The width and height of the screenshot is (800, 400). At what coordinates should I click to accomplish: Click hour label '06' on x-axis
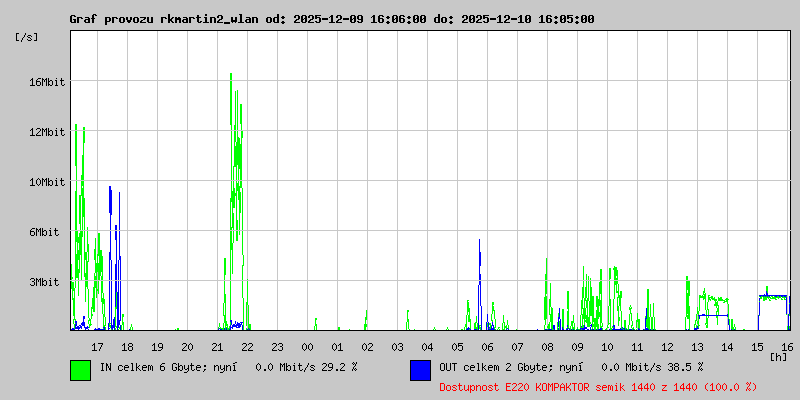487,347
